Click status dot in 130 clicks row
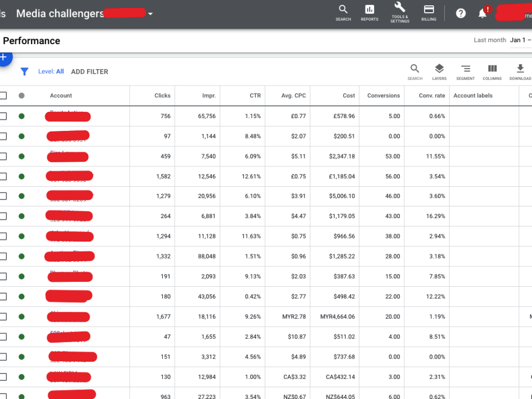Viewport: 532px width, 399px height. pos(21,377)
